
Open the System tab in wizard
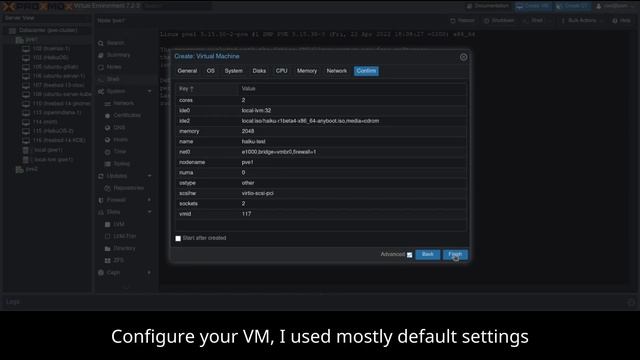pyautogui.click(x=233, y=71)
